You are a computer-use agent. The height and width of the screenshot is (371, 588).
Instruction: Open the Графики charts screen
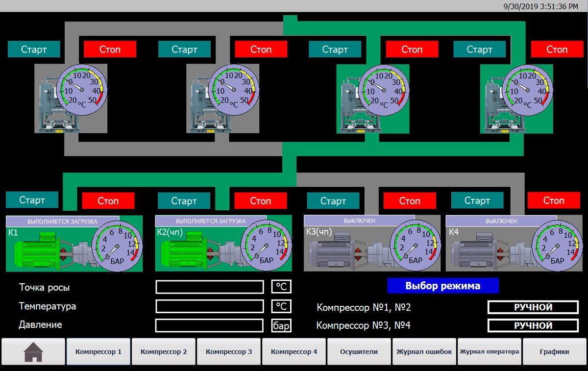tap(555, 351)
